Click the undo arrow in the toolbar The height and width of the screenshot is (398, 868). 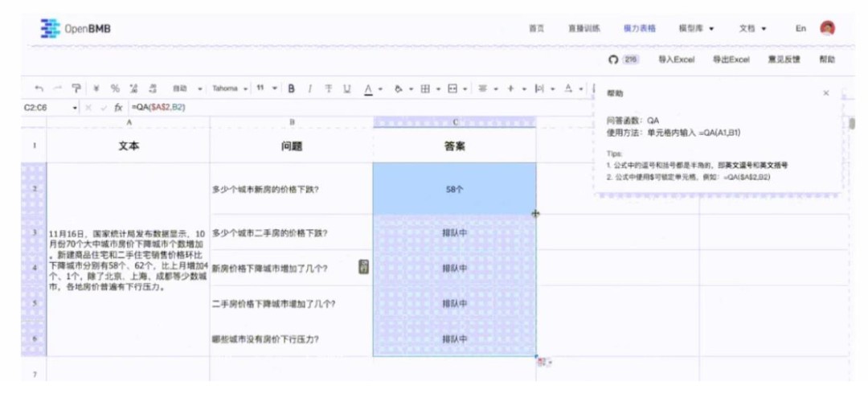[39, 88]
